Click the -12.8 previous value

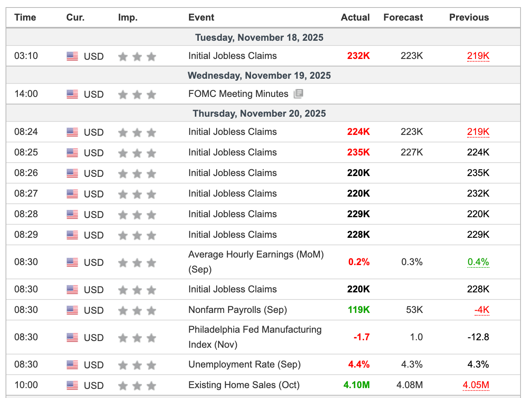point(478,337)
